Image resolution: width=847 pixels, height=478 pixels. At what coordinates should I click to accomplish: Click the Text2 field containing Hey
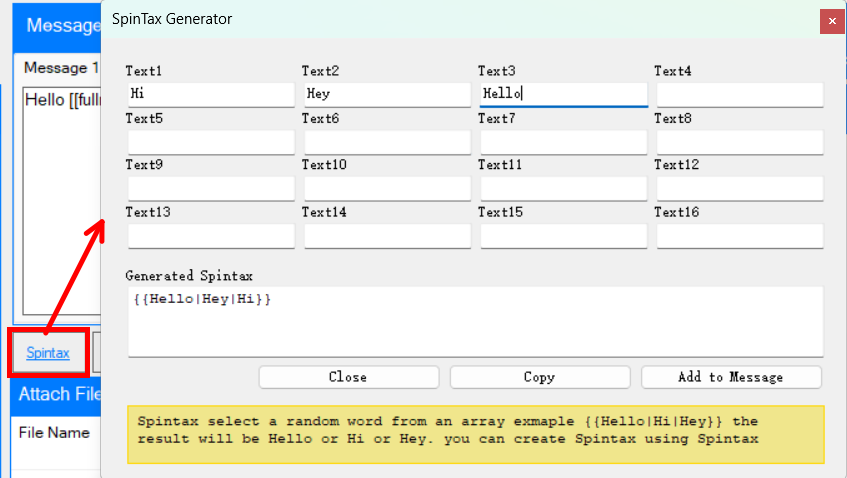click(387, 94)
